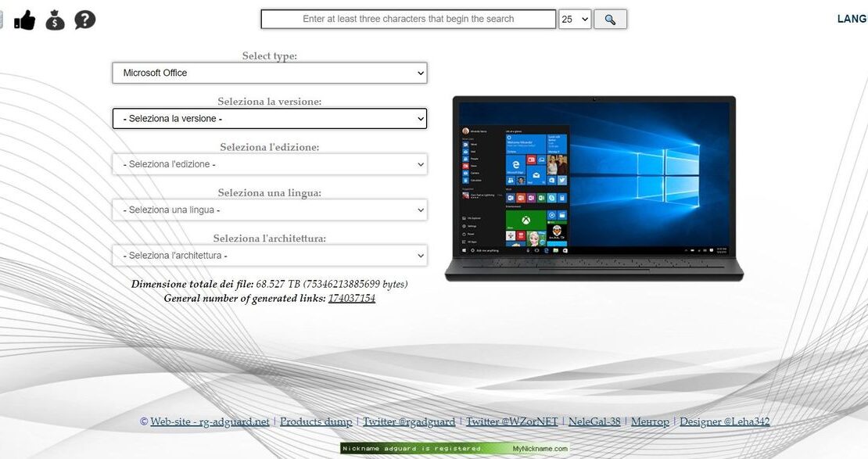Open the Designer @Leha342 link
This screenshot has height=459, width=868.
[725, 421]
